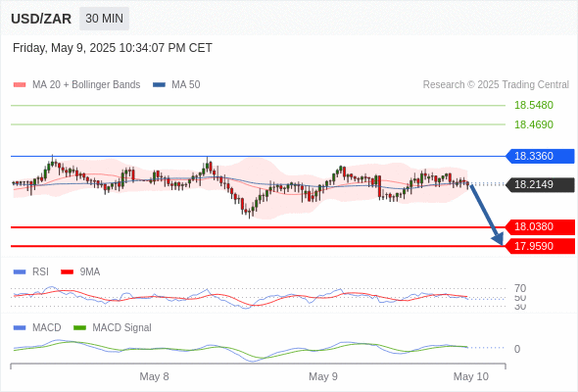Toggle the MACD Signal legend entry

(113, 327)
